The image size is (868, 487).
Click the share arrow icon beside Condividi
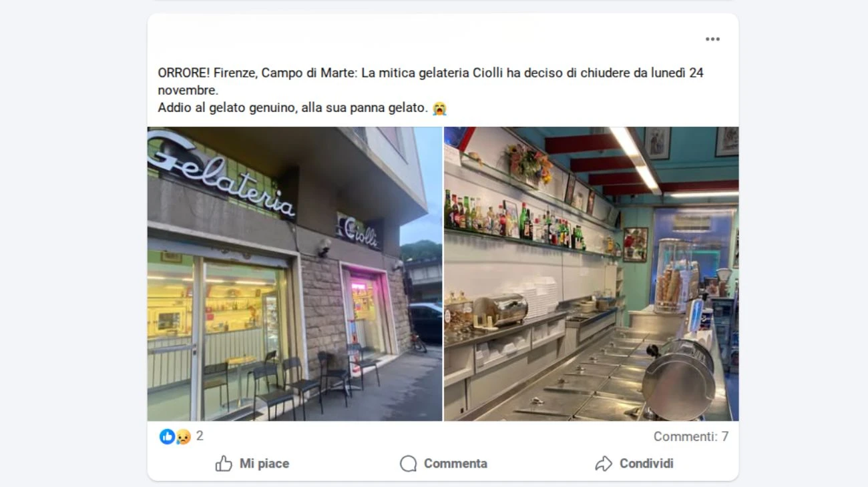604,464
